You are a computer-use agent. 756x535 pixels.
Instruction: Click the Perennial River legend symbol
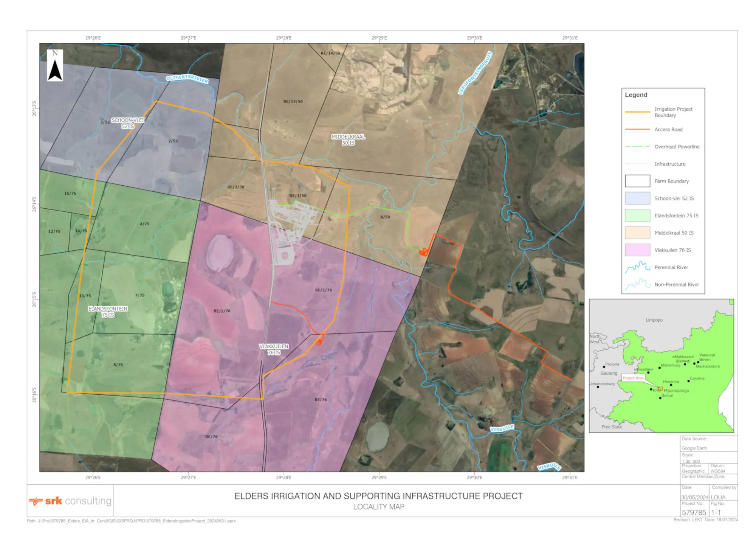click(x=637, y=267)
